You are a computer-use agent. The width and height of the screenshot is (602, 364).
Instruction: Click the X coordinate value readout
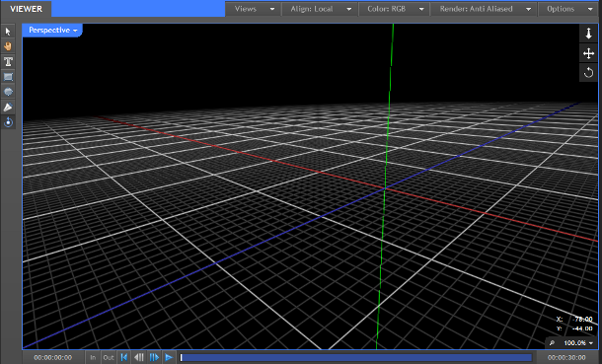pyautogui.click(x=582, y=320)
